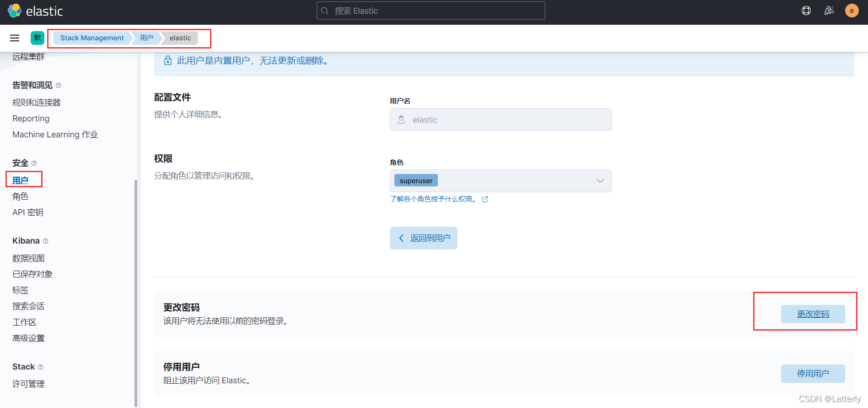Open 远程集群 in sidebar
Screen dimensions: 868x408
click(x=28, y=57)
